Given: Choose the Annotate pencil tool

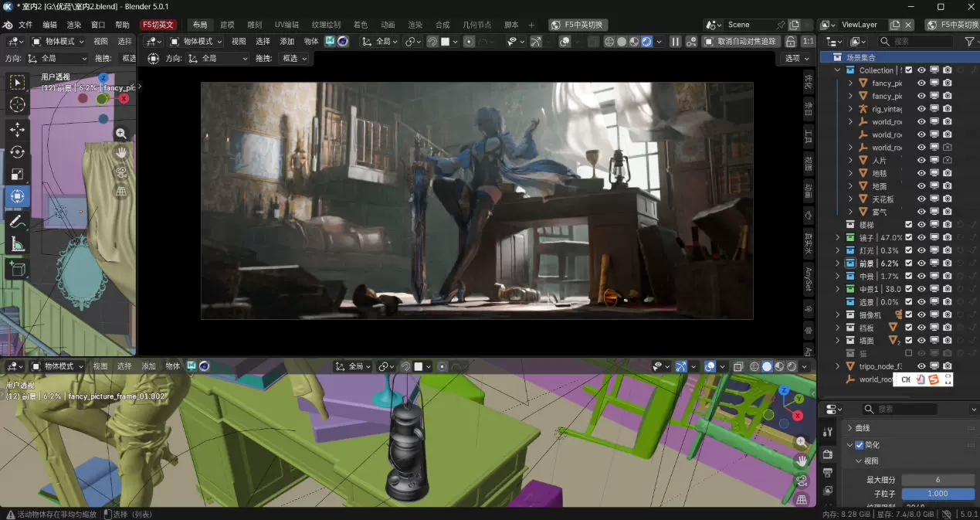Looking at the screenshot, I should click(x=17, y=222).
